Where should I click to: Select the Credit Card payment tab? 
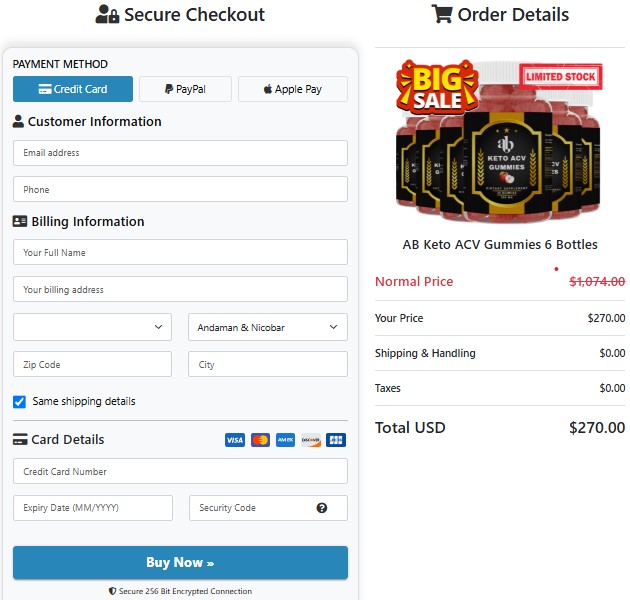[73, 89]
